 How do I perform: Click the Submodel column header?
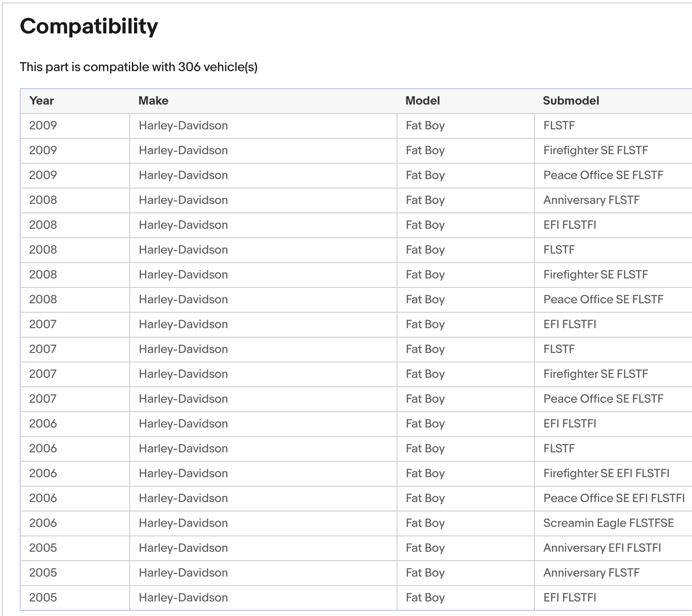pos(571,101)
